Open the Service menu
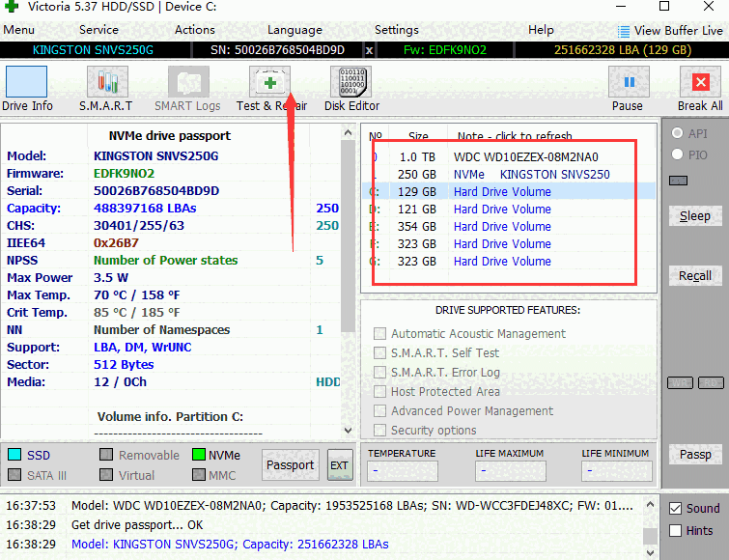 98,30
